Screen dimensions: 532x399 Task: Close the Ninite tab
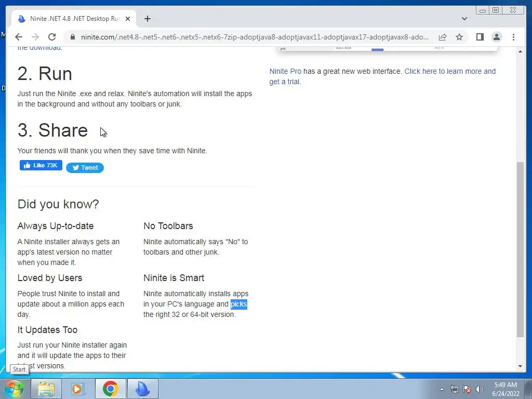(x=128, y=19)
